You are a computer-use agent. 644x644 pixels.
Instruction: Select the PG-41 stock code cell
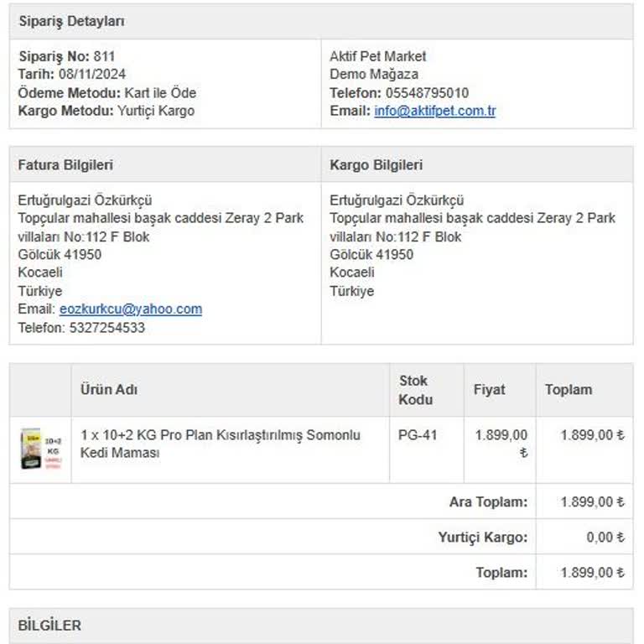[418, 435]
